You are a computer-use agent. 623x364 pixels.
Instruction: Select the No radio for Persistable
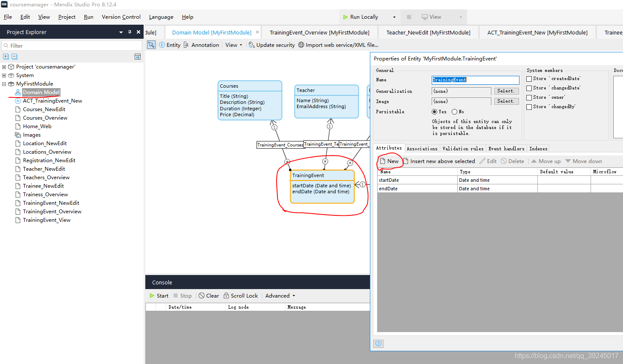click(455, 112)
